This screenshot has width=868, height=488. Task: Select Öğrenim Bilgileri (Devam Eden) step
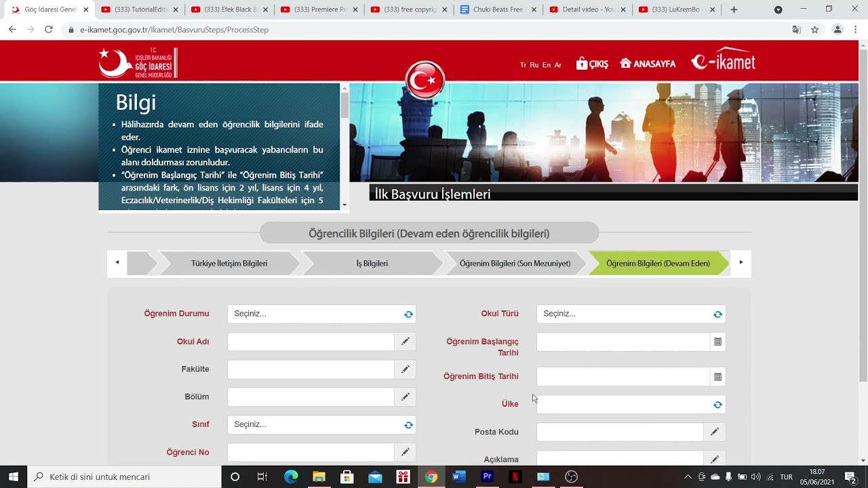[658, 263]
